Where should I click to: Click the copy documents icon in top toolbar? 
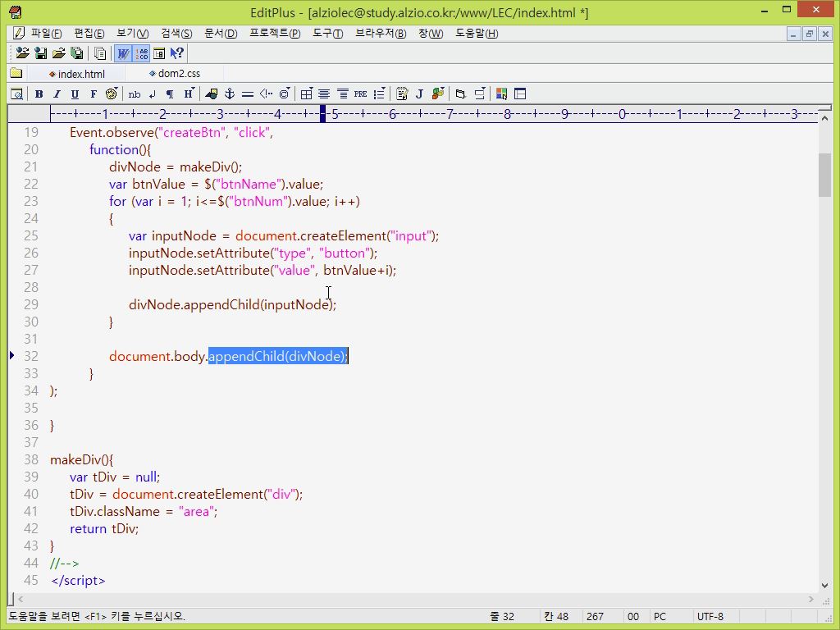pyautogui.click(x=99, y=53)
